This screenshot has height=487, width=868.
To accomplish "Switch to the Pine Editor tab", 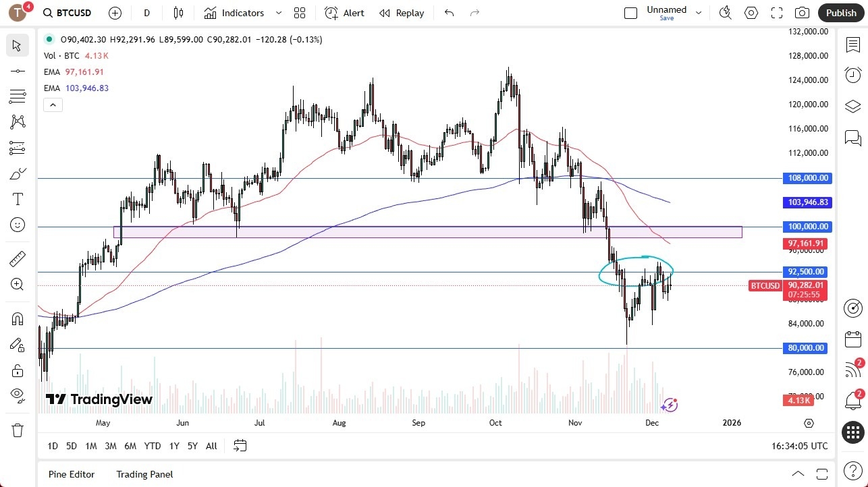I will 71,474.
